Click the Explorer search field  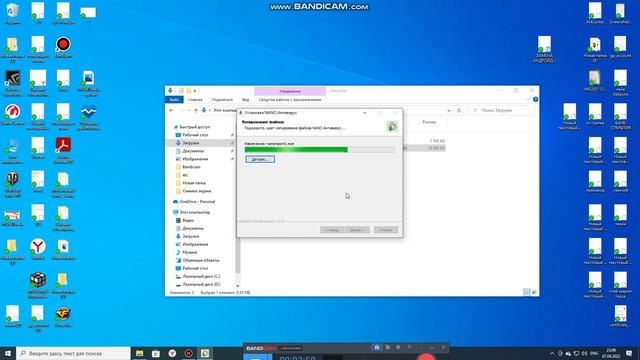tap(502, 111)
